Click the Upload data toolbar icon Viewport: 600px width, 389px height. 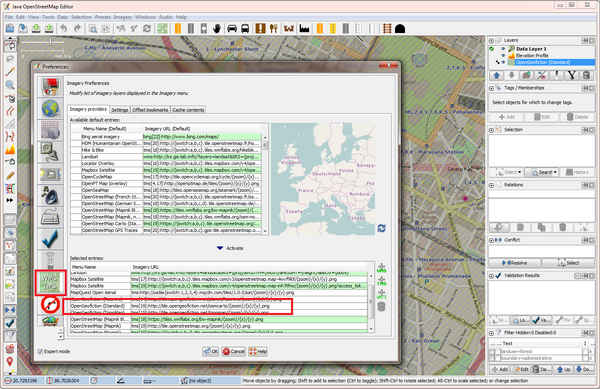pos(49,28)
